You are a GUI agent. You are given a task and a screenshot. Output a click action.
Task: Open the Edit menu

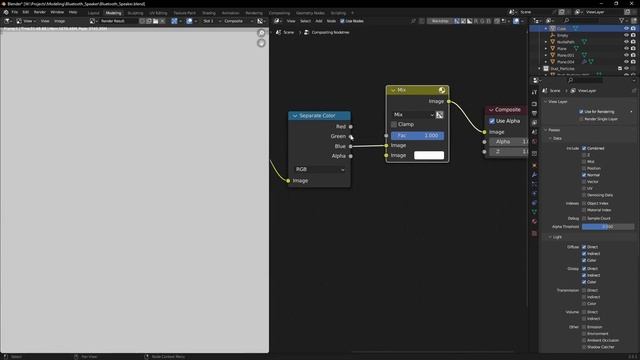coord(26,12)
